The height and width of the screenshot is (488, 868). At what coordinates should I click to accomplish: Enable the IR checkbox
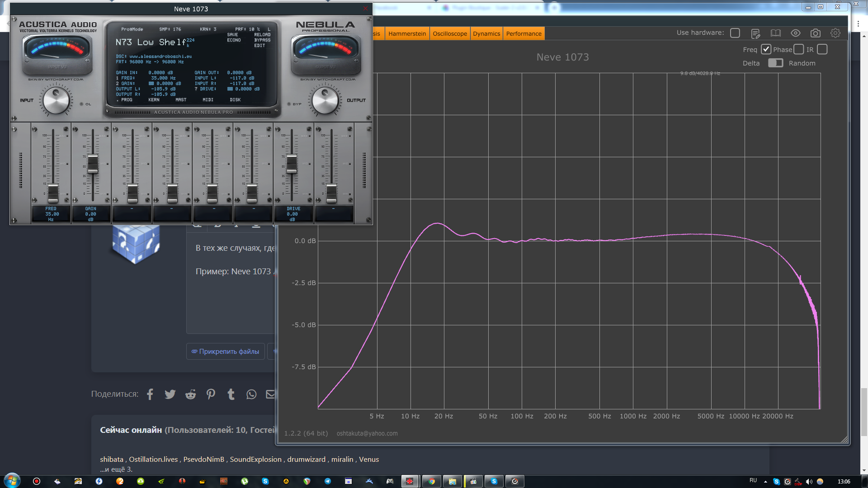(x=822, y=49)
